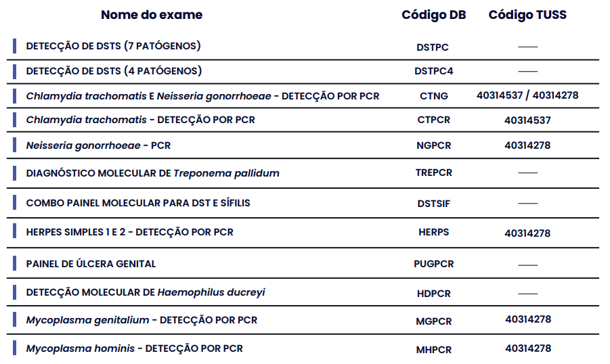This screenshot has height=364, width=610.
Task: Click the 'Código TUSS' column header
Action: tap(527, 15)
